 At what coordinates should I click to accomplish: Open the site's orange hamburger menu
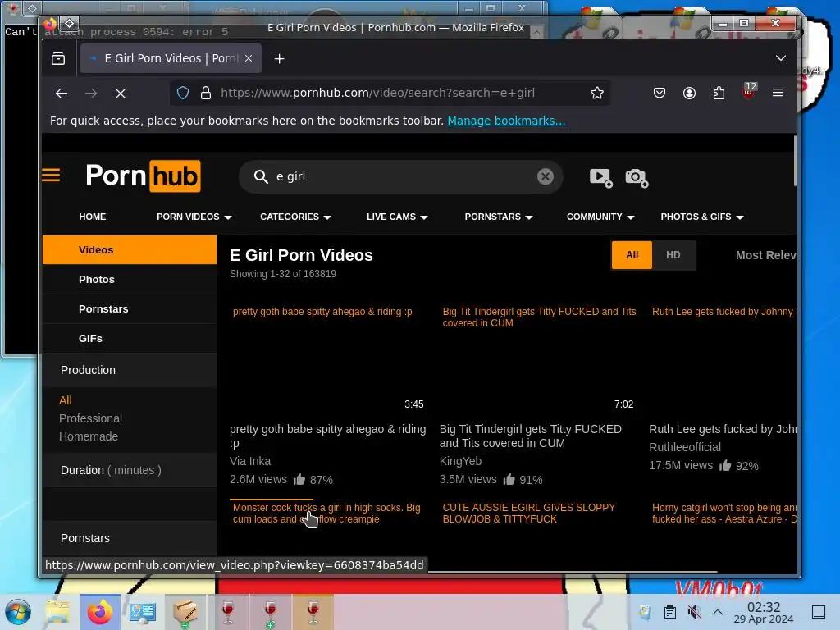(51, 176)
